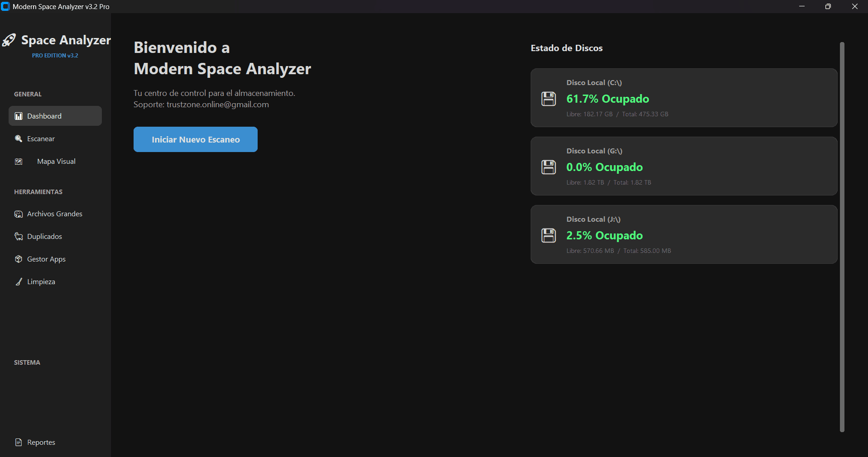This screenshot has width=868, height=457.
Task: Open Mapa Visual using its map icon
Action: pyautogui.click(x=18, y=161)
